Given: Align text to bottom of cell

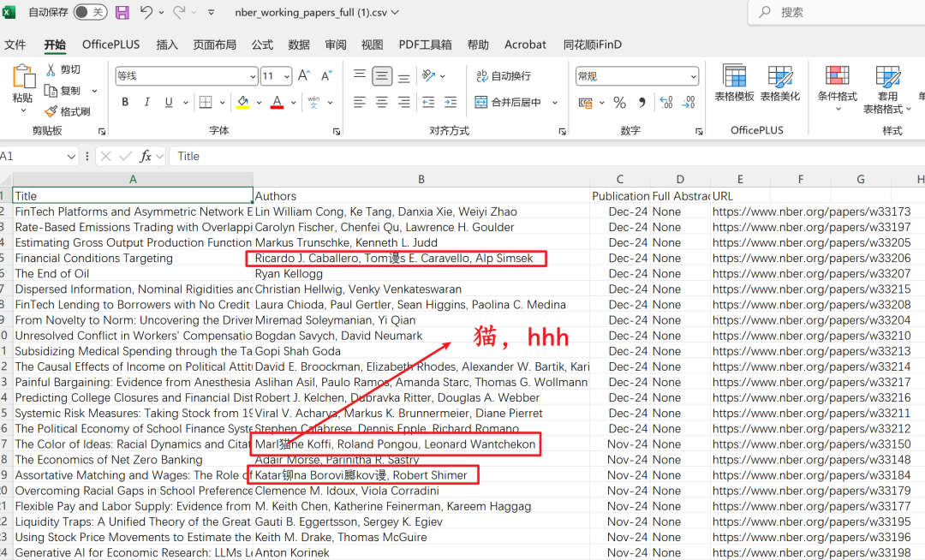Looking at the screenshot, I should 404,77.
